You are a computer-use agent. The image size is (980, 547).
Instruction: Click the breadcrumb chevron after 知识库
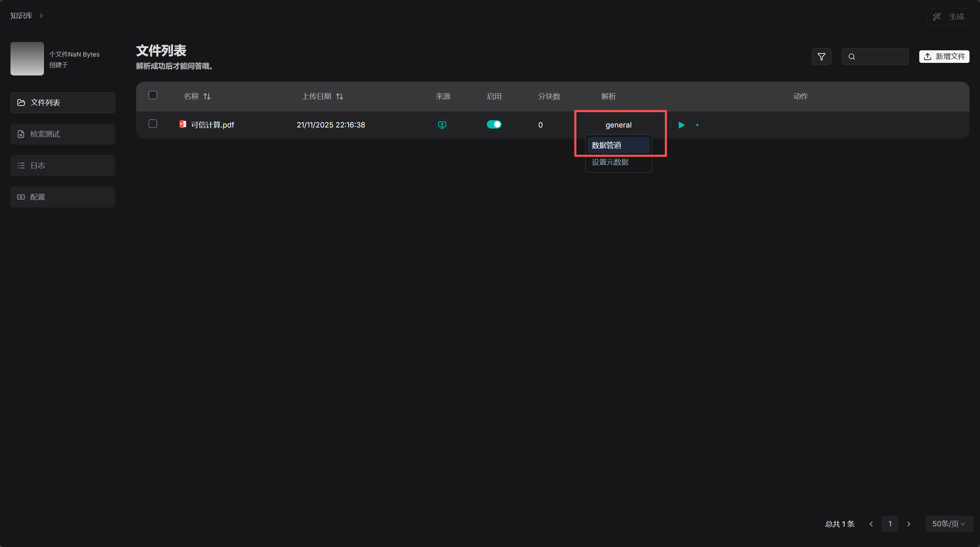41,16
